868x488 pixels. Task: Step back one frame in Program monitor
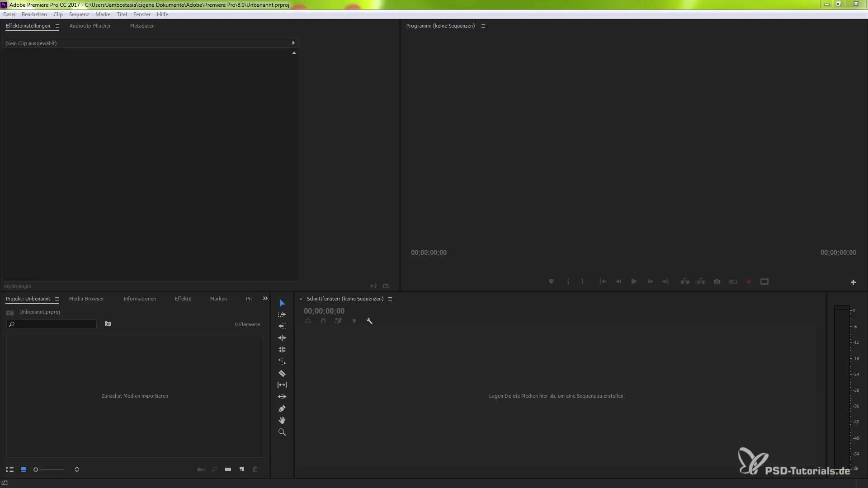click(x=618, y=282)
